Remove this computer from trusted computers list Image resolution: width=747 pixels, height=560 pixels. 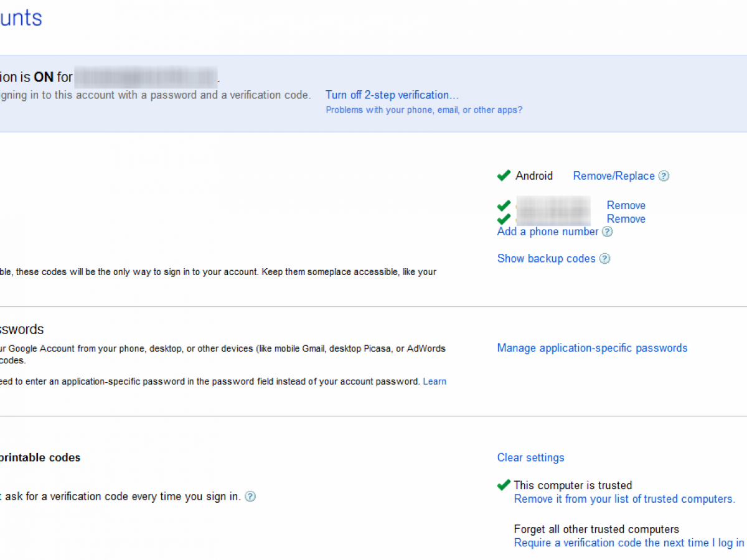tap(624, 499)
